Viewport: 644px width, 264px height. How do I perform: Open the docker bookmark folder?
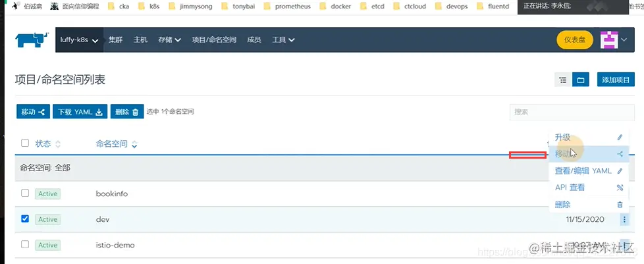pyautogui.click(x=335, y=7)
